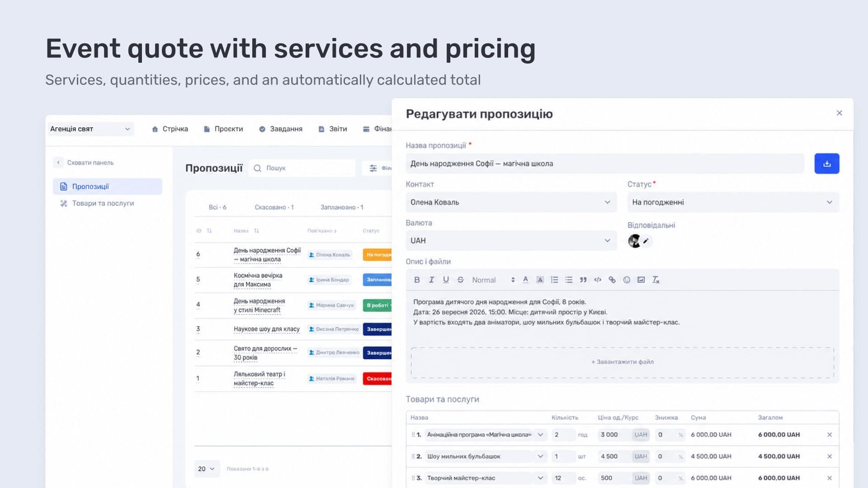Screen dimensions: 868x488
Task: Open emoji picker in editor toolbar
Action: (x=627, y=280)
